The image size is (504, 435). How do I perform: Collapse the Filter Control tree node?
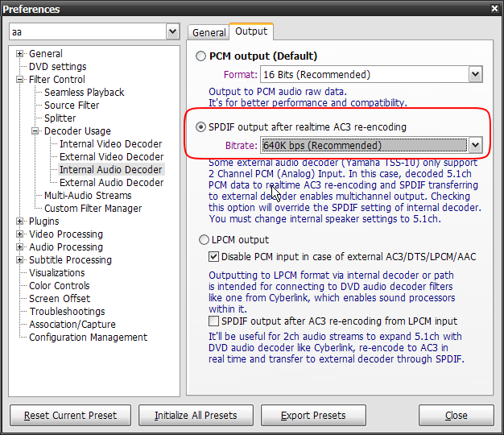[20, 80]
